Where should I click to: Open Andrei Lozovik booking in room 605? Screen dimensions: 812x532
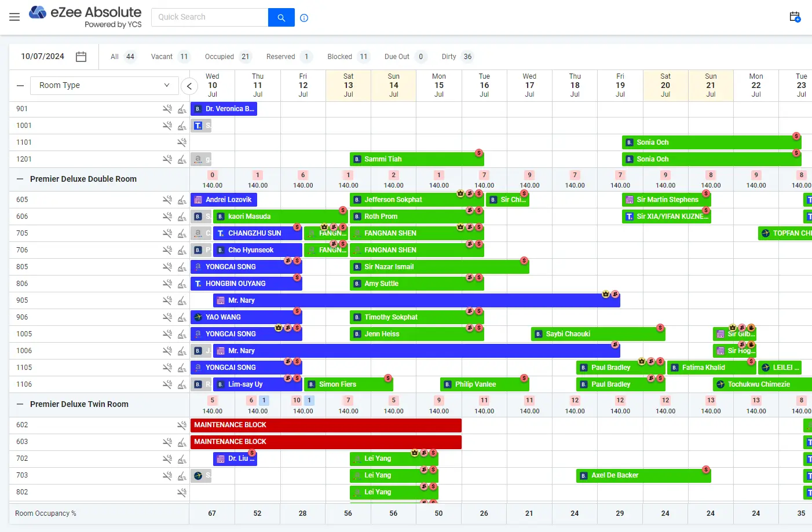point(224,200)
